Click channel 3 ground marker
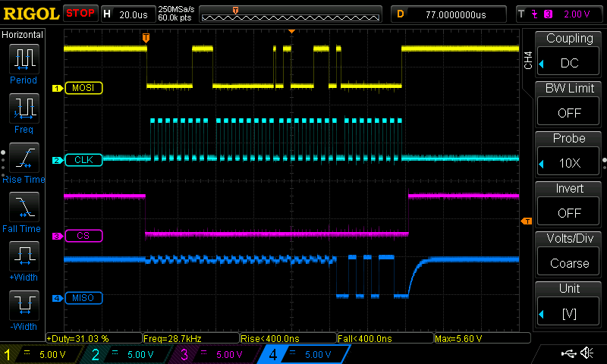 [58, 236]
